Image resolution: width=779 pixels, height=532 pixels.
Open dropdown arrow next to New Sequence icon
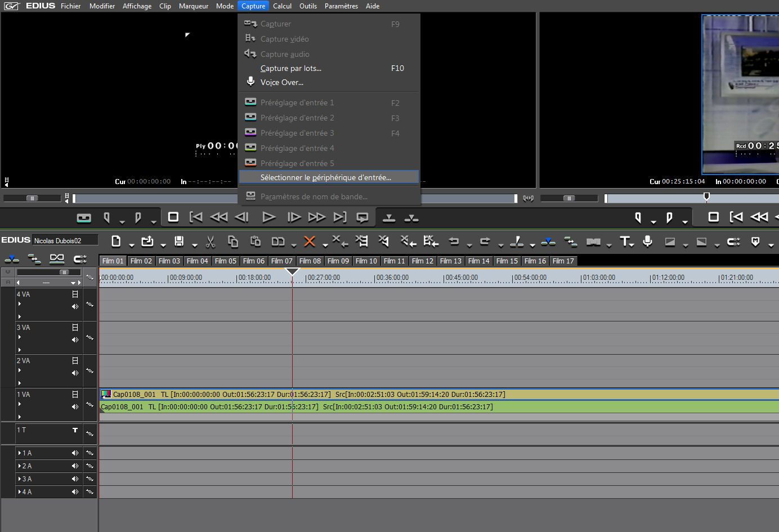pyautogui.click(x=132, y=245)
